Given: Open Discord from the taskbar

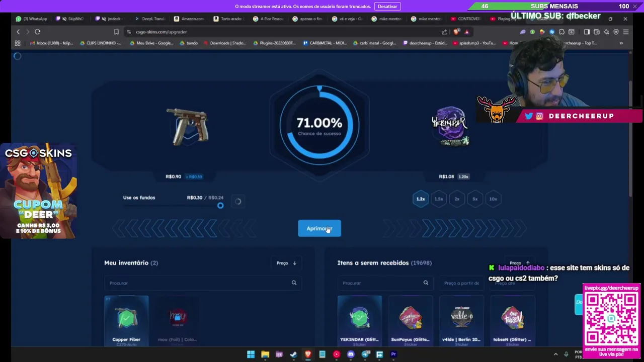Looking at the screenshot, I should coord(351,354).
